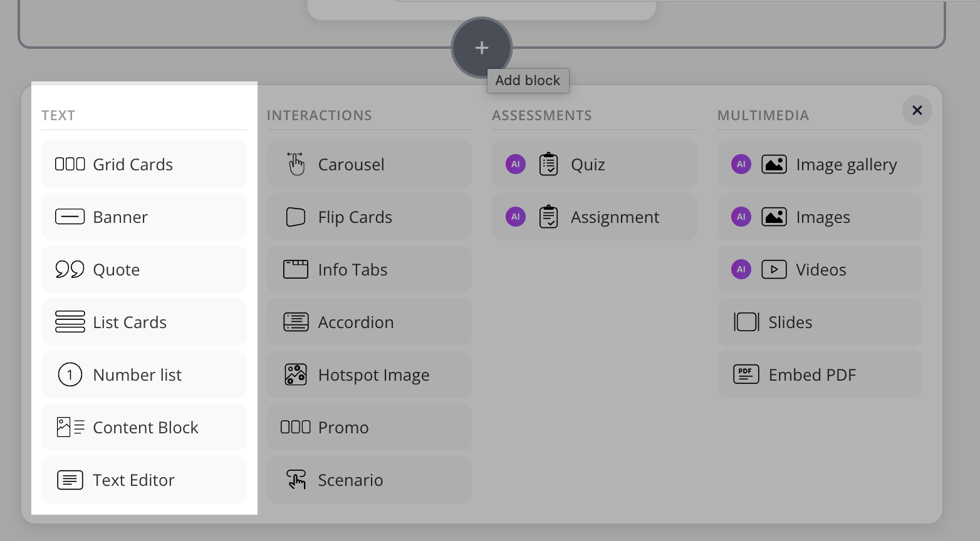Click the Image gallery picture icon

tap(774, 164)
